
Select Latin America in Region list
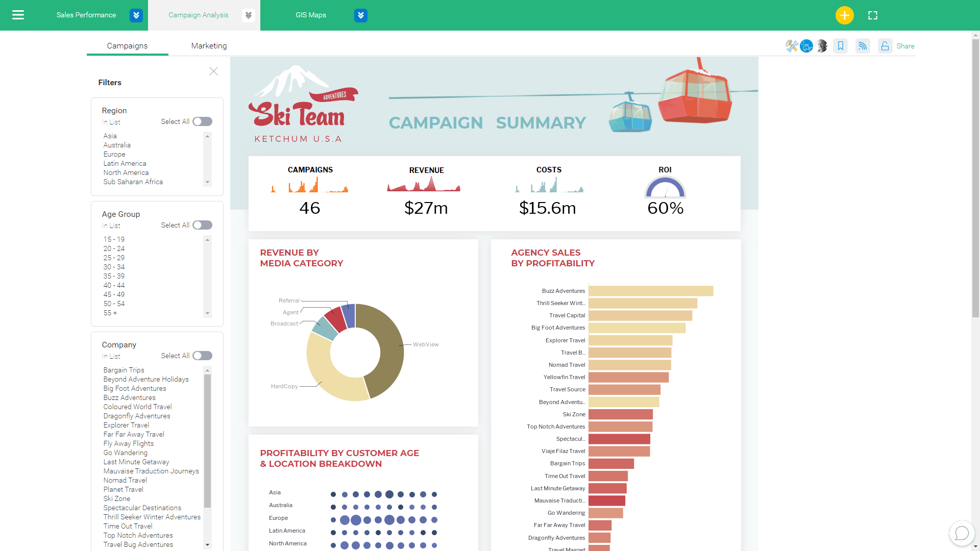(x=125, y=163)
